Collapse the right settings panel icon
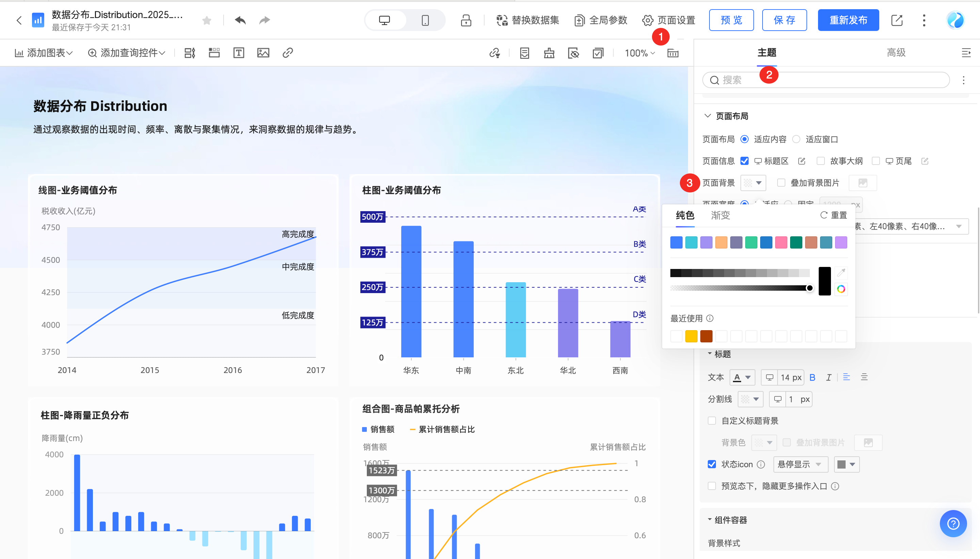 point(966,53)
